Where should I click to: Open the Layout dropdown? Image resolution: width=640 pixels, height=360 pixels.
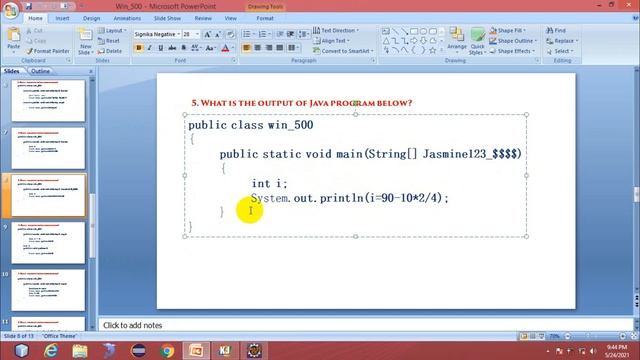pyautogui.click(x=112, y=31)
